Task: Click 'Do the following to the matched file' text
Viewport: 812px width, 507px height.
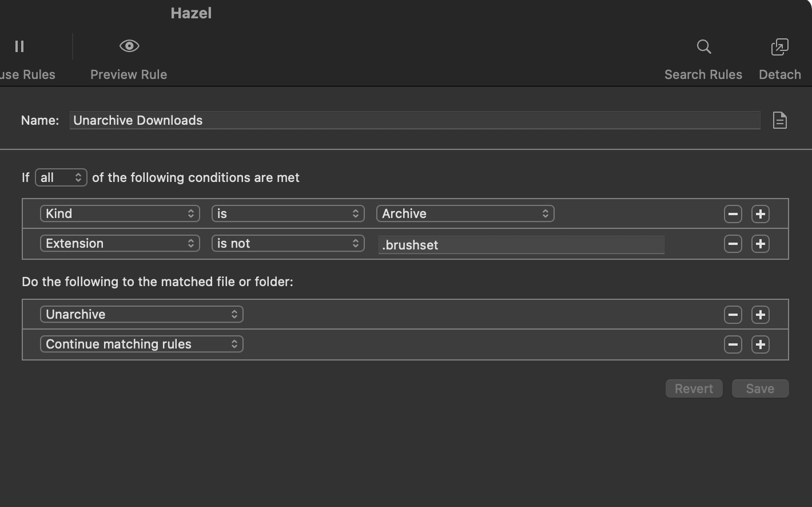Action: coord(157,282)
